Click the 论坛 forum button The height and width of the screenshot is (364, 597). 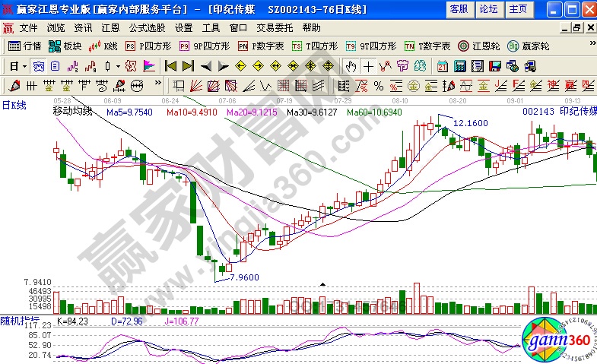[487, 9]
